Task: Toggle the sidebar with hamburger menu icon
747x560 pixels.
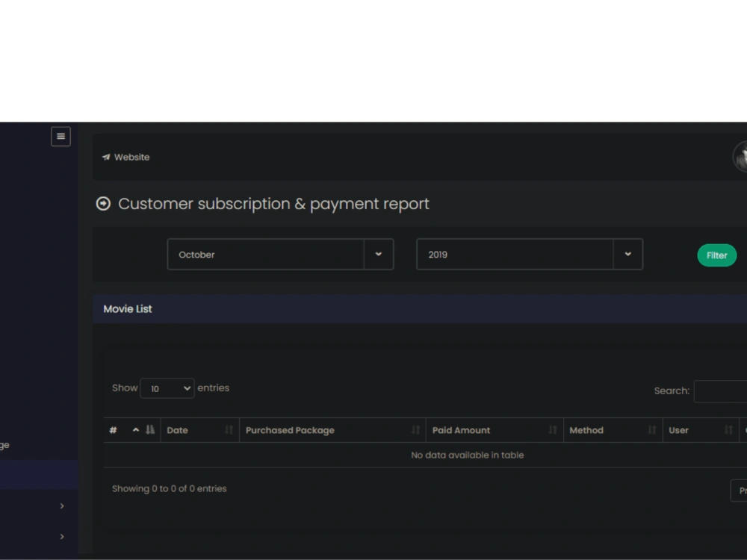Action: 61,136
